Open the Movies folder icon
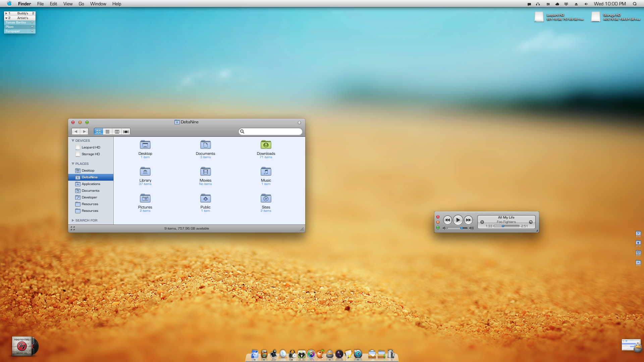The height and width of the screenshot is (362, 644). [205, 172]
